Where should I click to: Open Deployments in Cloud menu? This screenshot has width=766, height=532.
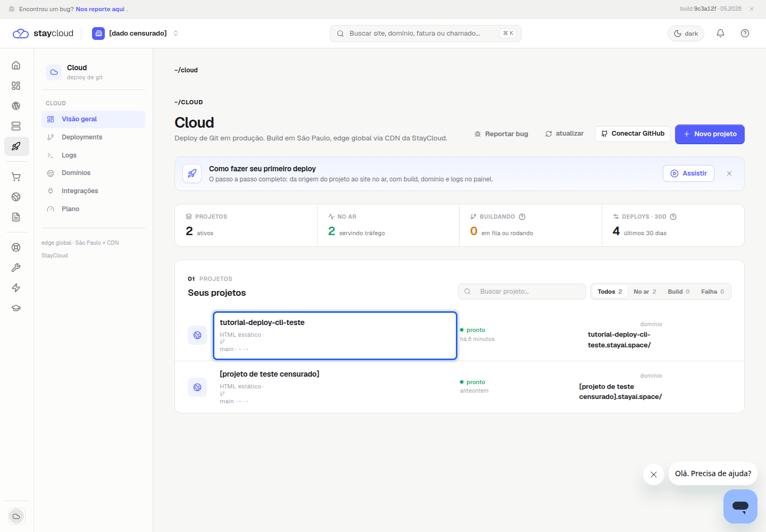pyautogui.click(x=93, y=137)
